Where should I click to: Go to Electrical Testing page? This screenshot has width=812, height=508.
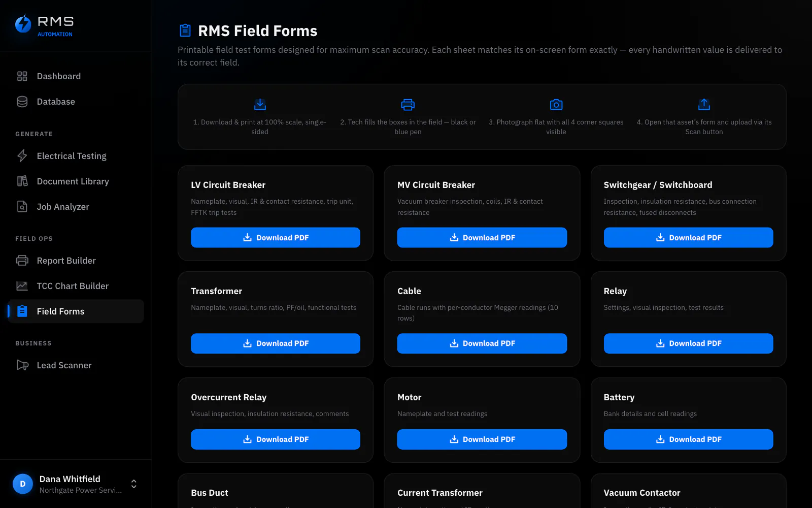(x=76, y=156)
